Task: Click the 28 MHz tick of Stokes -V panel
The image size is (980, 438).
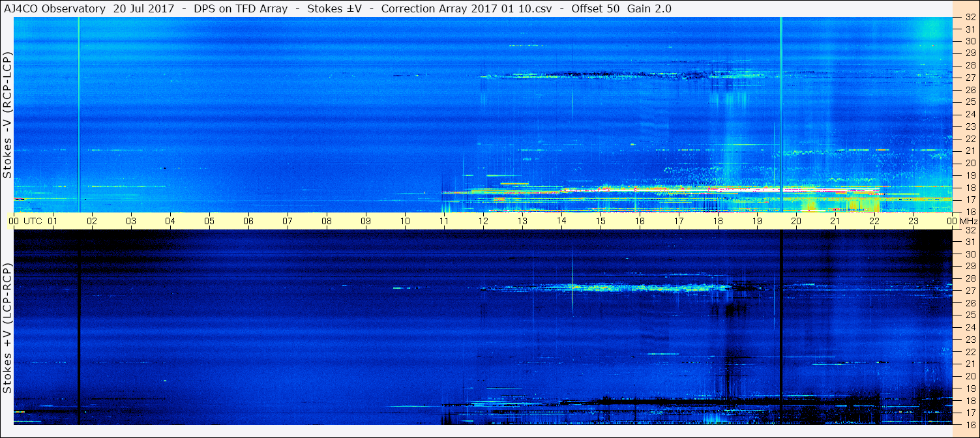Action: pos(970,65)
